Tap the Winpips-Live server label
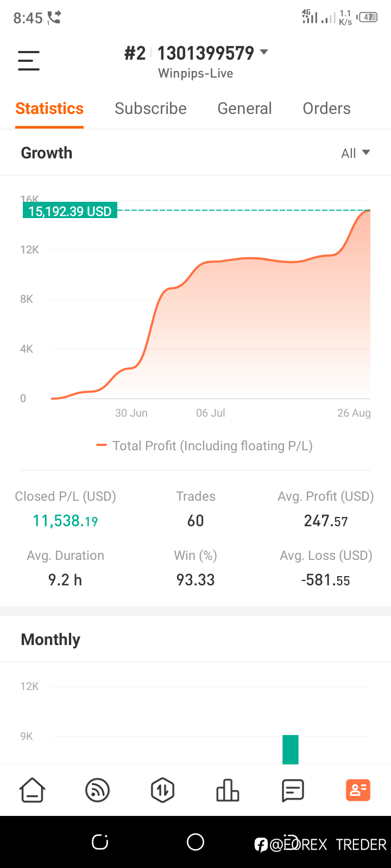 [195, 73]
